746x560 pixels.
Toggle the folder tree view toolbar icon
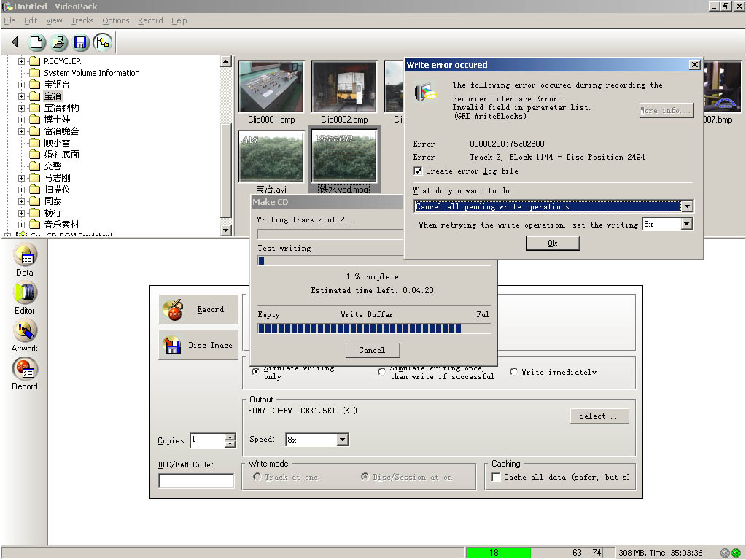[103, 42]
